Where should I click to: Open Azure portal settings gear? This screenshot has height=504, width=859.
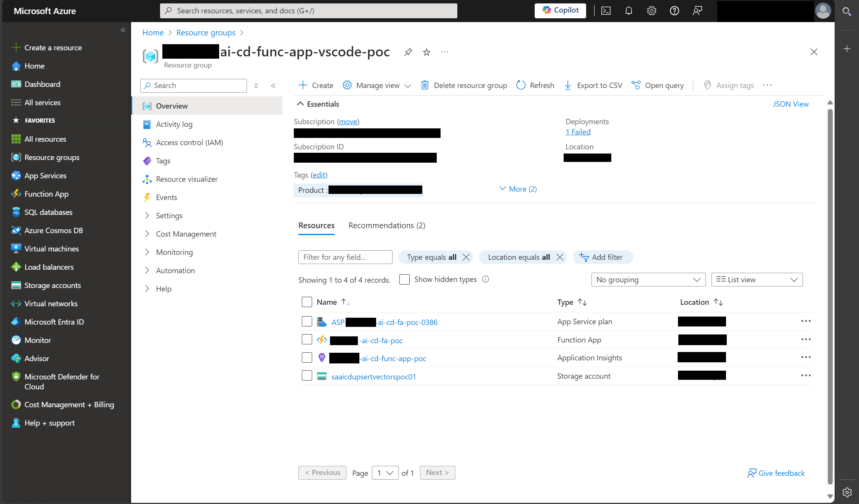651,11
